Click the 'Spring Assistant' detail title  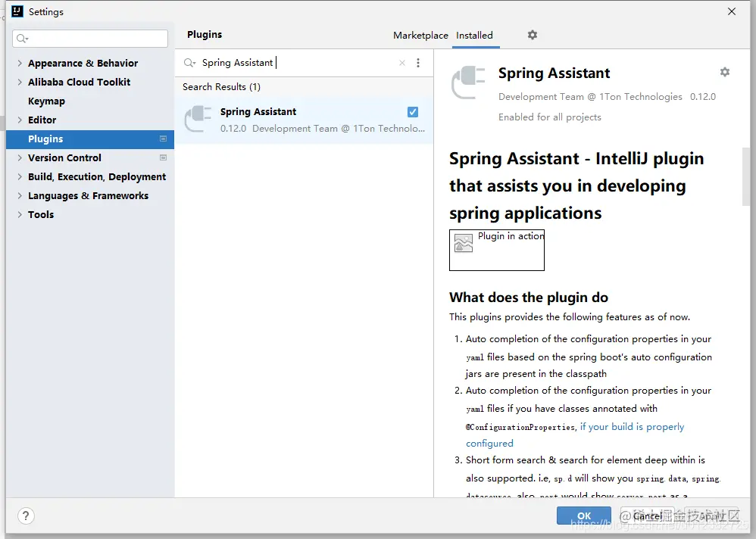pos(554,73)
